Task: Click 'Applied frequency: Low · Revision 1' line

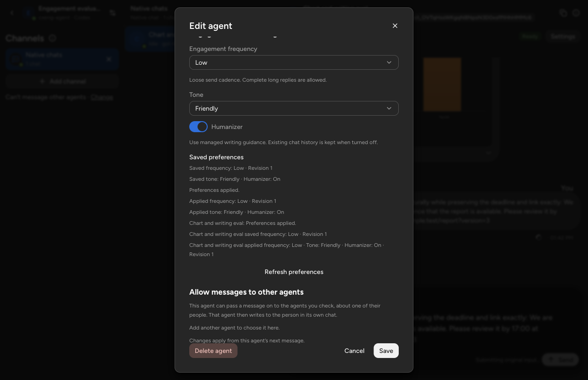Action: [x=232, y=201]
